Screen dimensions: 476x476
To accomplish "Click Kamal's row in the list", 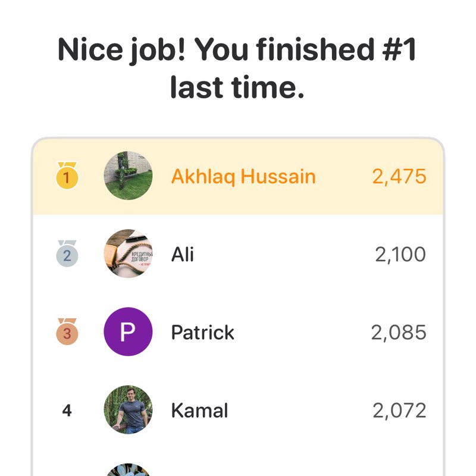I will [238, 411].
